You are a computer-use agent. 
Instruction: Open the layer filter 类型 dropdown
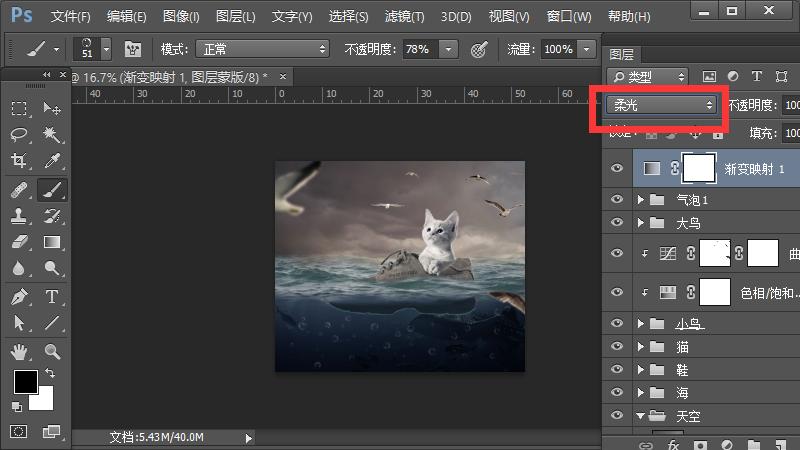click(647, 77)
